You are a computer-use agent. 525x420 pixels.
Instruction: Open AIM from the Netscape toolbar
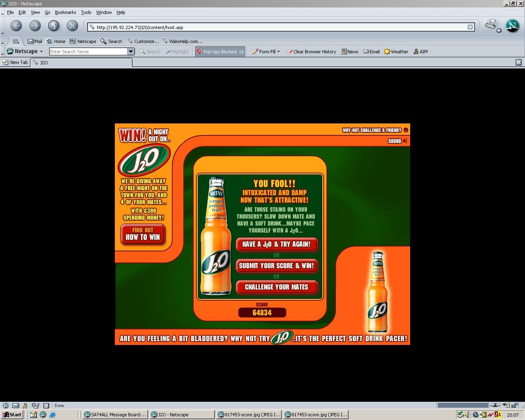pos(420,51)
